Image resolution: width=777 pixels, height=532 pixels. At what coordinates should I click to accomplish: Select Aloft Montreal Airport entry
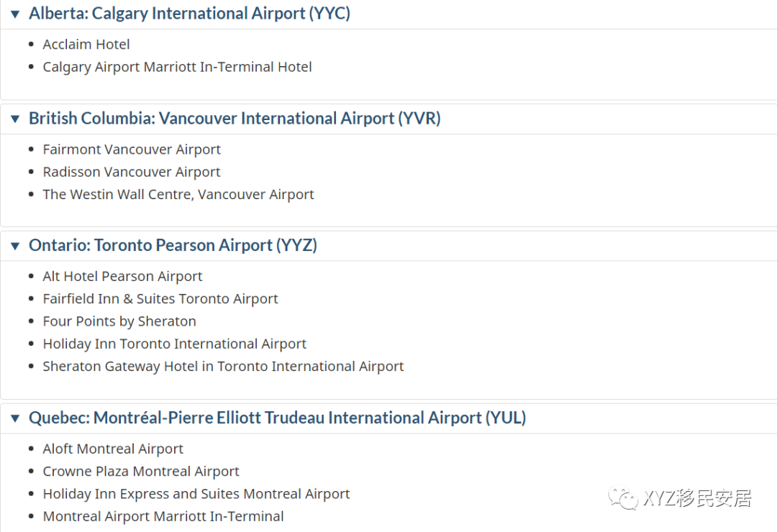(113, 449)
